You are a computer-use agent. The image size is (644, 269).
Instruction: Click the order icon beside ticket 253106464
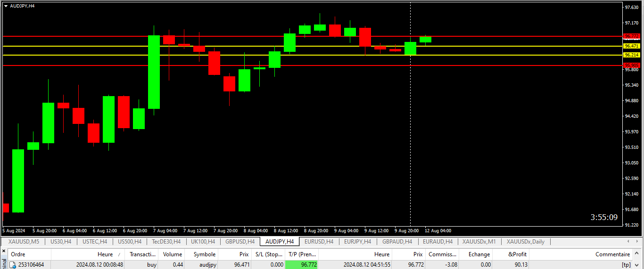pos(13,265)
